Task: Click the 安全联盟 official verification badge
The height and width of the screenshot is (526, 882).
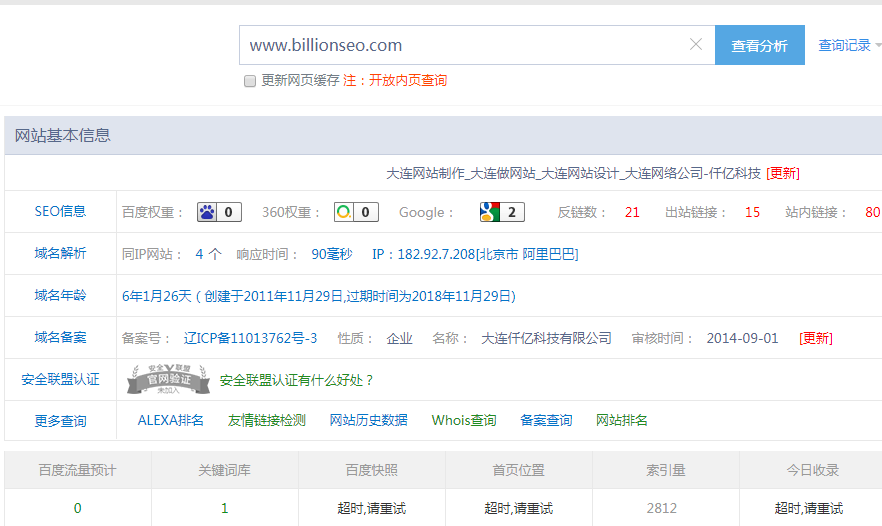Action: (x=168, y=380)
